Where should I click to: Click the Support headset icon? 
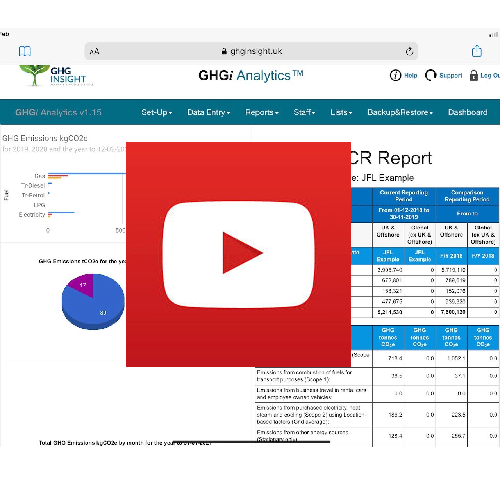pyautogui.click(x=430, y=75)
